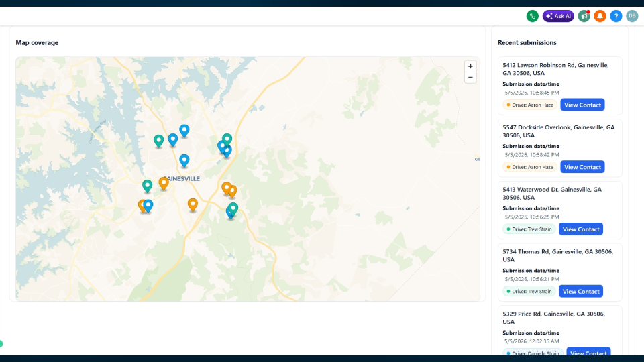Image resolution: width=644 pixels, height=362 pixels.
Task: Select the lone orange pin south of Gainesville
Action: 193,205
